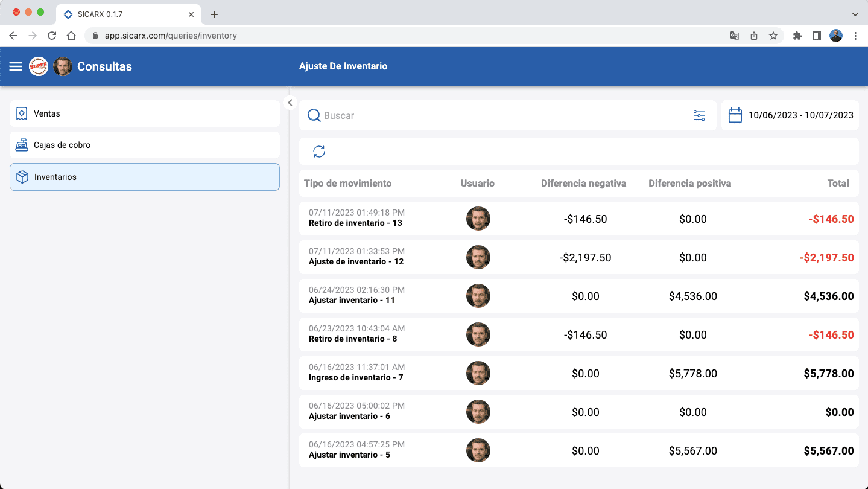Open the Ingreso de inventario - 7 entry
Image resolution: width=868 pixels, height=489 pixels.
coord(355,377)
